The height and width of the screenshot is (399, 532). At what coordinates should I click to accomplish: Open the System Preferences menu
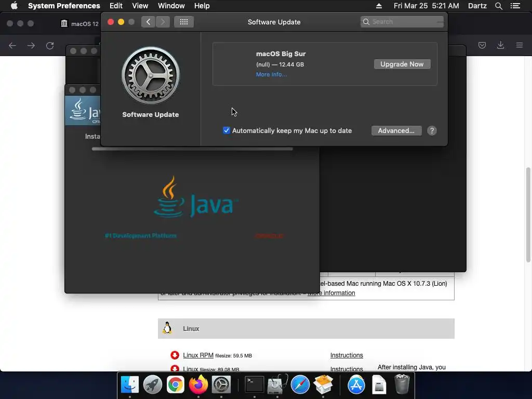coord(64,6)
